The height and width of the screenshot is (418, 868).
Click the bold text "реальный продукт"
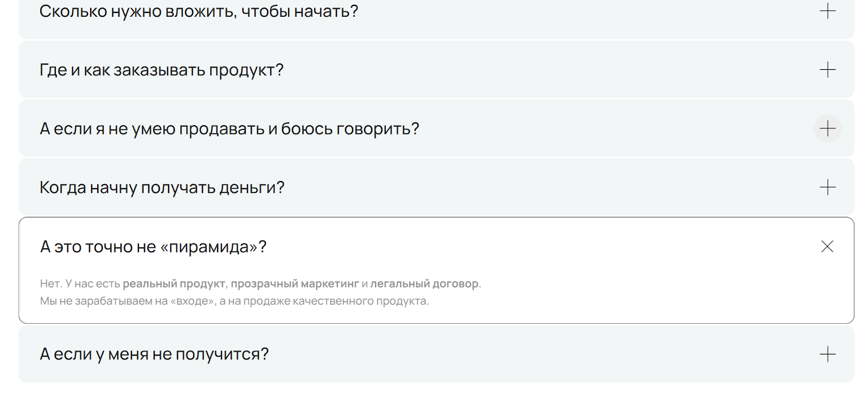pos(174,284)
